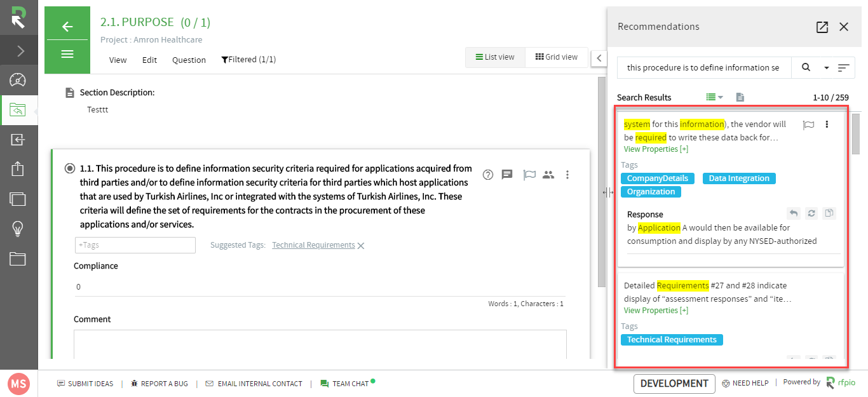Expand View Properties of first result
Screen dimensions: 868x397
click(656, 149)
